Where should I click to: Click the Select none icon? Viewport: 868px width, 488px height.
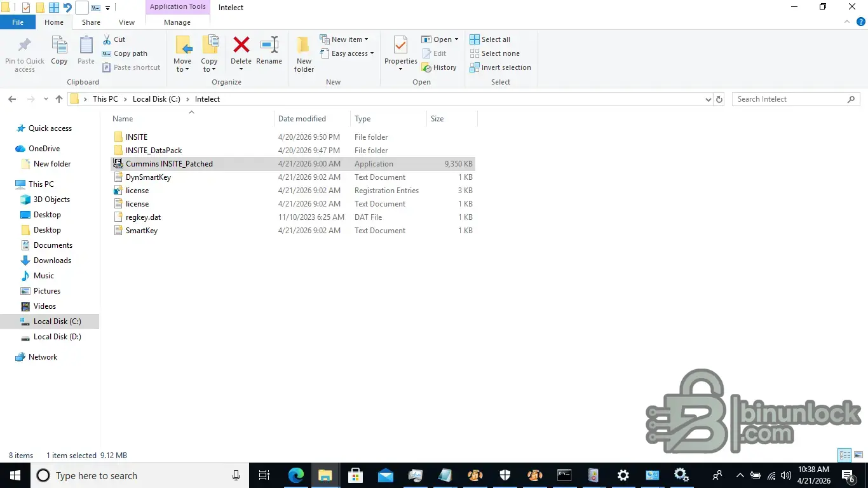coord(475,53)
